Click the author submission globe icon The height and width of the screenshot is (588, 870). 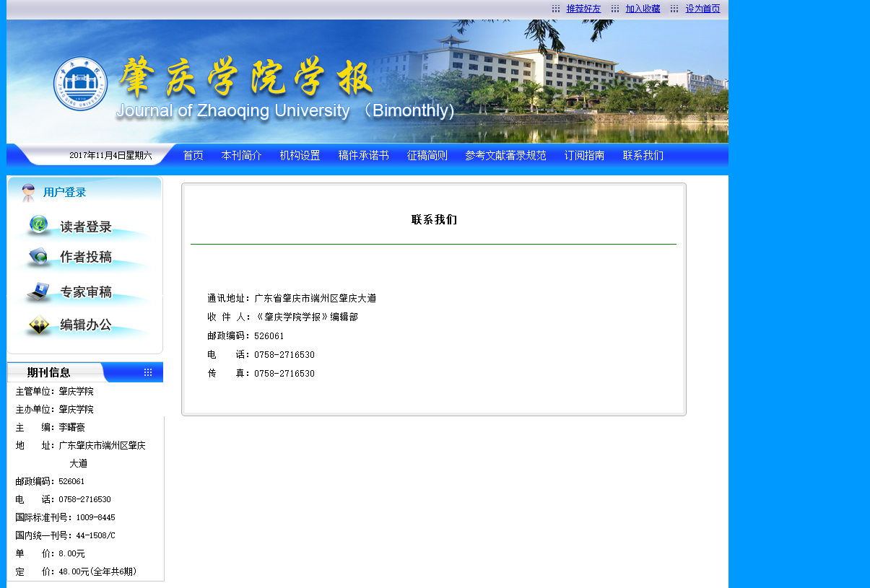click(39, 257)
